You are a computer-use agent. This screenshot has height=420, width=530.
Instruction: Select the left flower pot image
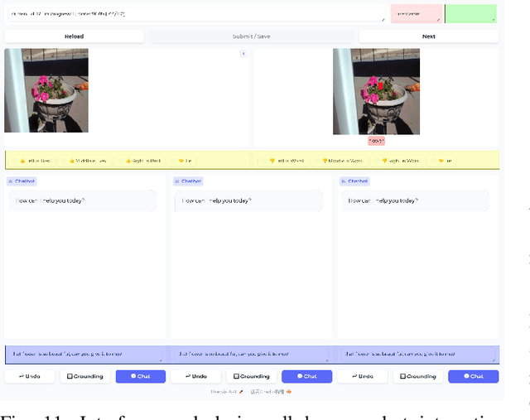tap(46, 90)
